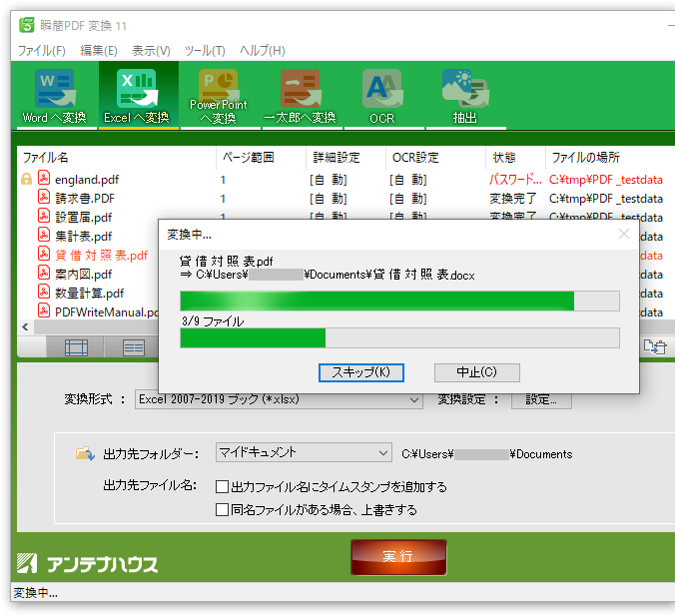
Task: Click the ファイル名 column header
Action: pos(116,158)
